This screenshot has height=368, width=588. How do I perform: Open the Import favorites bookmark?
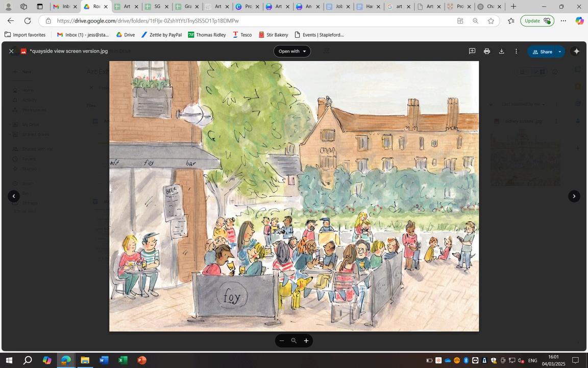click(25, 35)
